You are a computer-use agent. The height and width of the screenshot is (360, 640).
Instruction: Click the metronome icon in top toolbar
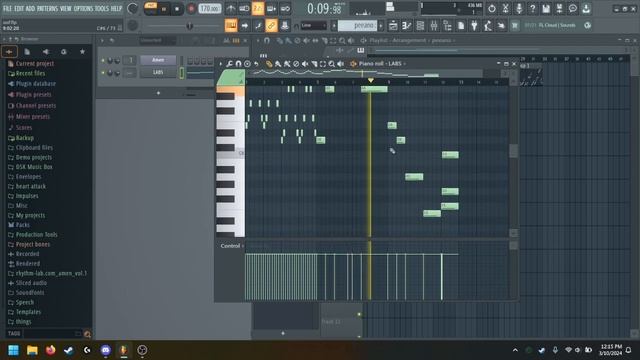pos(231,8)
